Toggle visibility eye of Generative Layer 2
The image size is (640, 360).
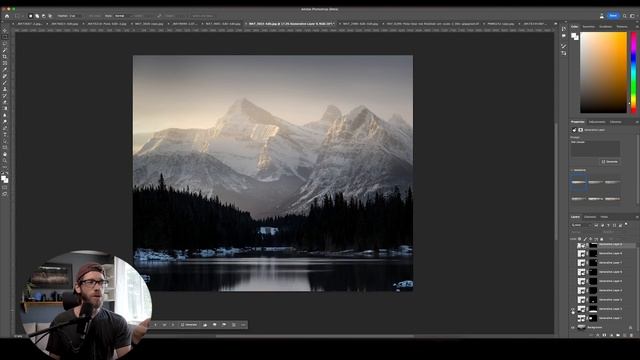coord(573,309)
